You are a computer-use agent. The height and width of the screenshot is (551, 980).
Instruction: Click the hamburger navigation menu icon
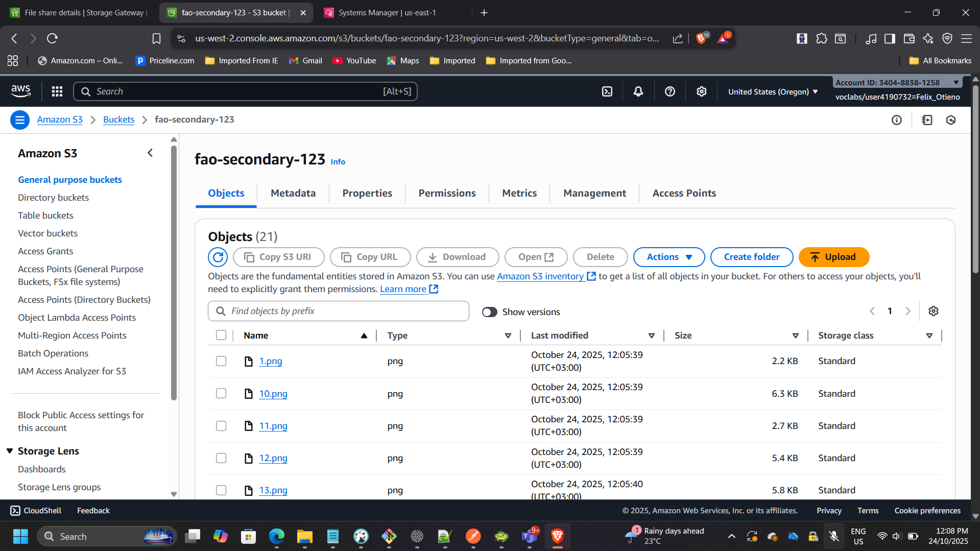tap(20, 120)
